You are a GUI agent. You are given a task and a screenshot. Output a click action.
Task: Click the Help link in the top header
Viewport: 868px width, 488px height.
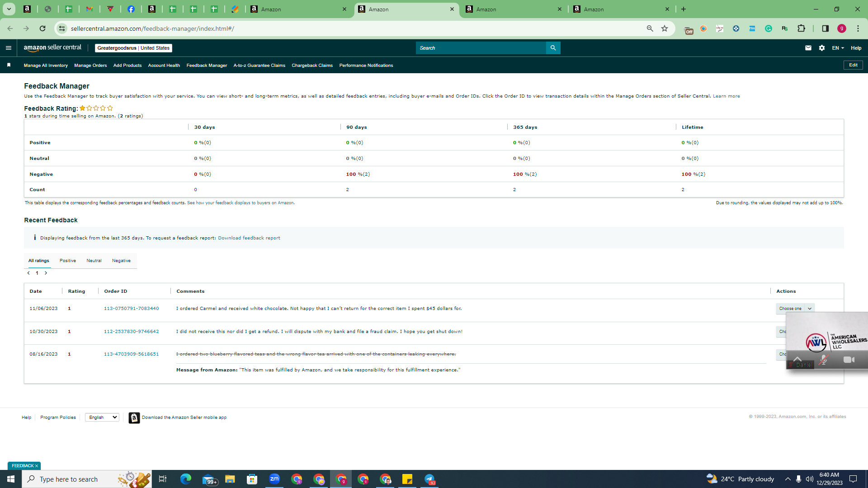[x=856, y=48]
